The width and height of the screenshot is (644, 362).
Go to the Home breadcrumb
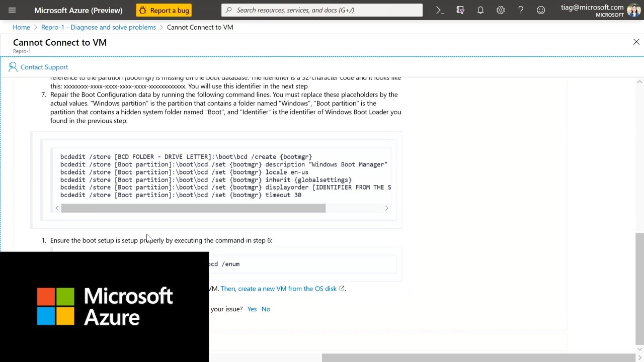[21, 27]
